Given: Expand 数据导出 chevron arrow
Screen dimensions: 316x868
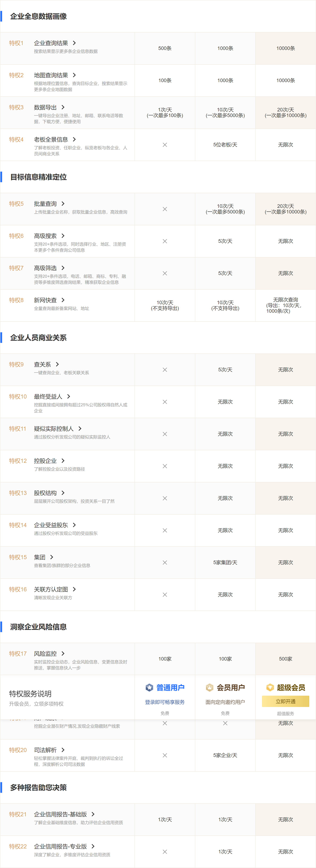Looking at the screenshot, I should pyautogui.click(x=63, y=107).
